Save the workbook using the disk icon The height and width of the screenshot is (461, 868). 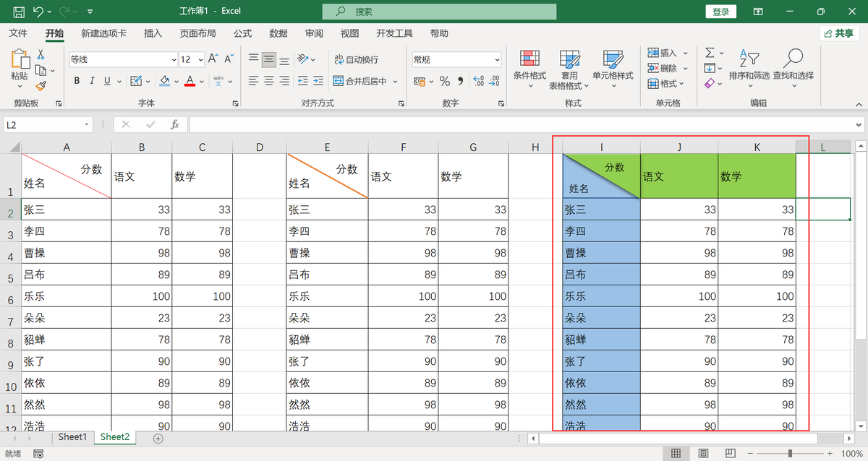[19, 12]
